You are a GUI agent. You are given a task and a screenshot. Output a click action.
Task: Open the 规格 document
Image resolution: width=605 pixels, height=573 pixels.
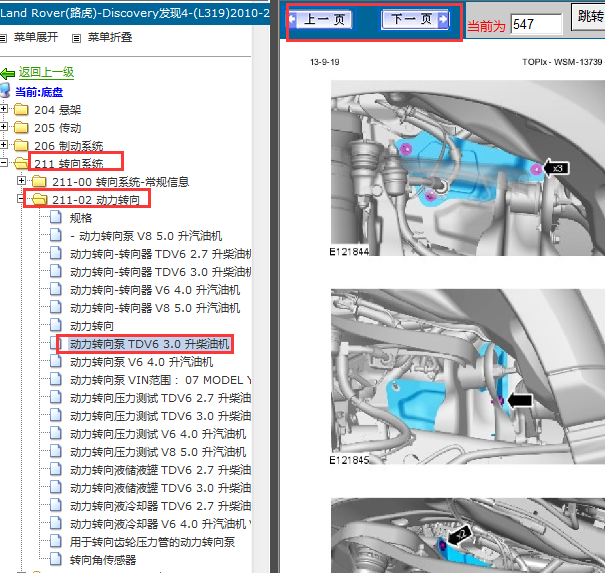coord(81,218)
